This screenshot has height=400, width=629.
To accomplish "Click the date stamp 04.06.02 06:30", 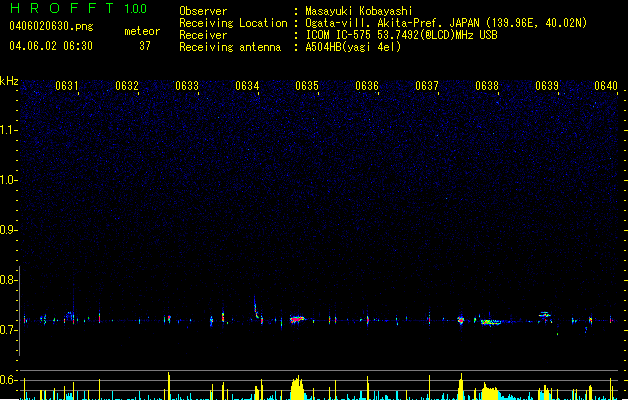I will click(51, 46).
